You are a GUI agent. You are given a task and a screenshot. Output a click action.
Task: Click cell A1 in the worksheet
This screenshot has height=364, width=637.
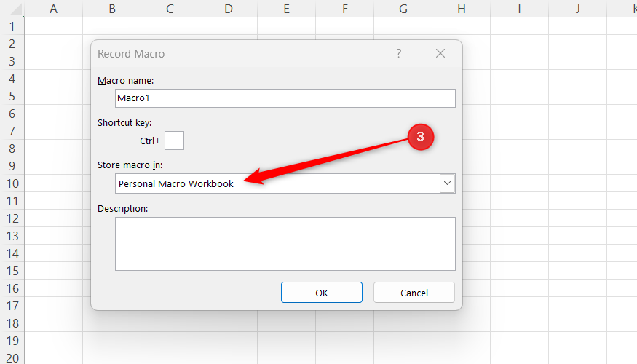coord(54,26)
